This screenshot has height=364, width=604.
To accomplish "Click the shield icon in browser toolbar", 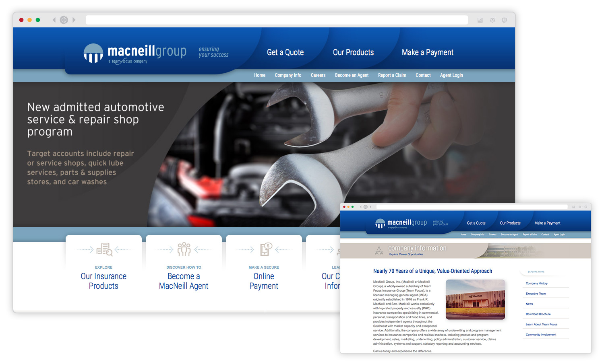I will coord(504,20).
